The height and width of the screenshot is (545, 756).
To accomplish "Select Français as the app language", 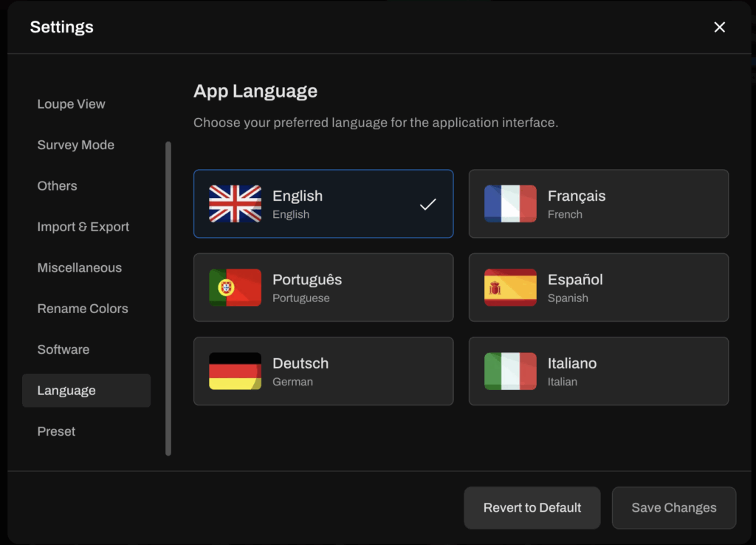I will pos(599,204).
